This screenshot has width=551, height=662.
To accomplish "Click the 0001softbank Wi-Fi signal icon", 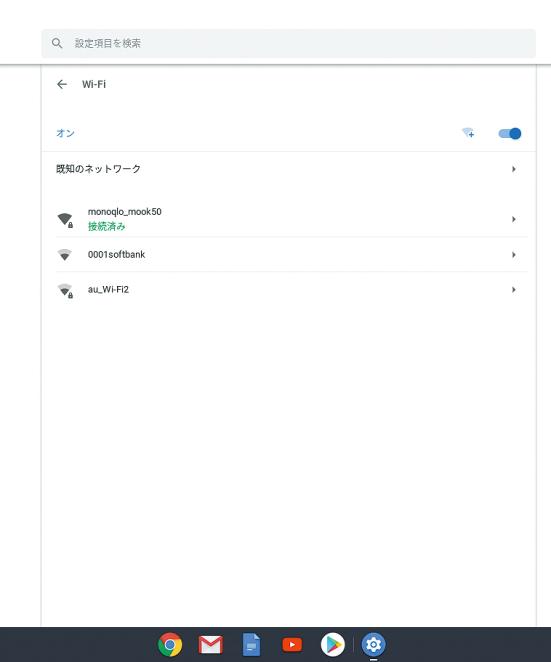I will (x=64, y=255).
